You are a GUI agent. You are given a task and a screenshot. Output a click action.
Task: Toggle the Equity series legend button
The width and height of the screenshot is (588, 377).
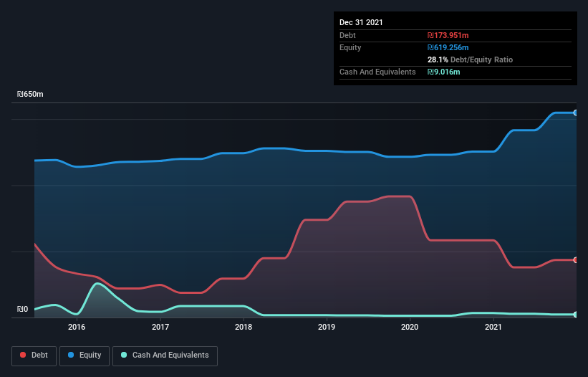pyautogui.click(x=85, y=355)
